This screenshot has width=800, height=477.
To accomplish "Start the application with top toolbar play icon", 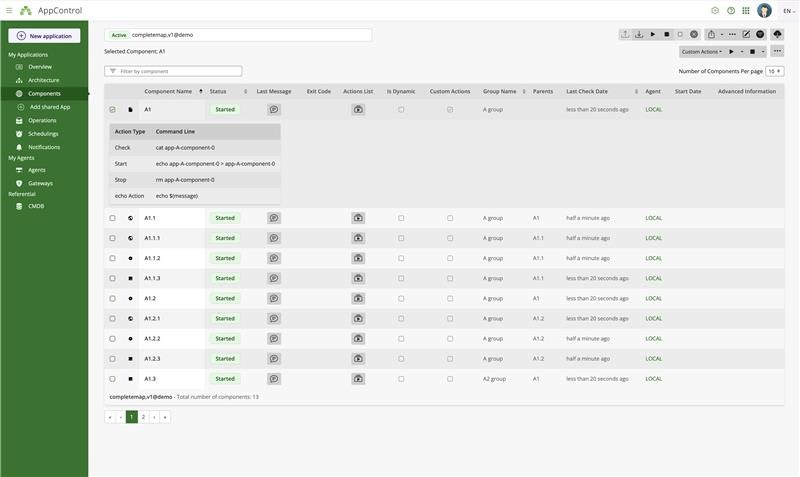I will click(x=653, y=34).
